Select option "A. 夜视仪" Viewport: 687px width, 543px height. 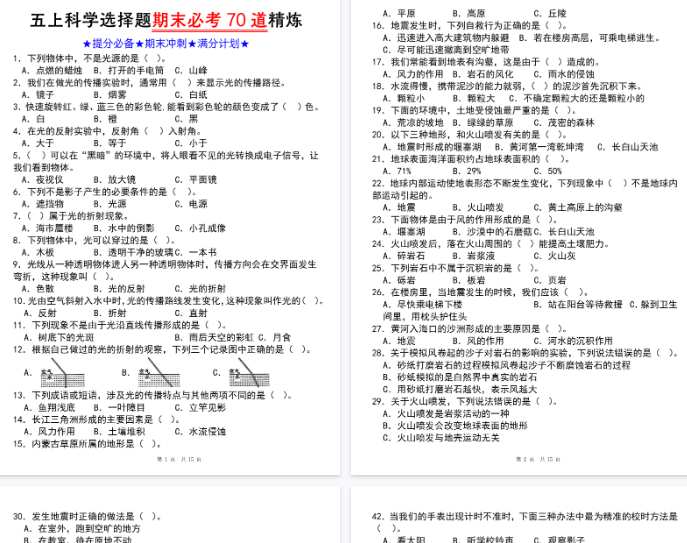click(x=42, y=180)
